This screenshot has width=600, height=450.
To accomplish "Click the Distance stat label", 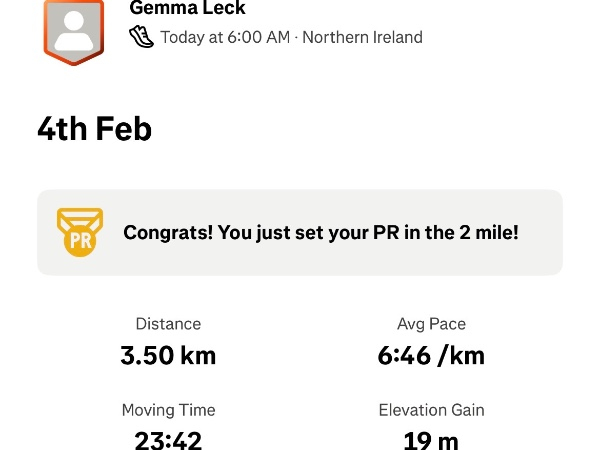I will [168, 324].
